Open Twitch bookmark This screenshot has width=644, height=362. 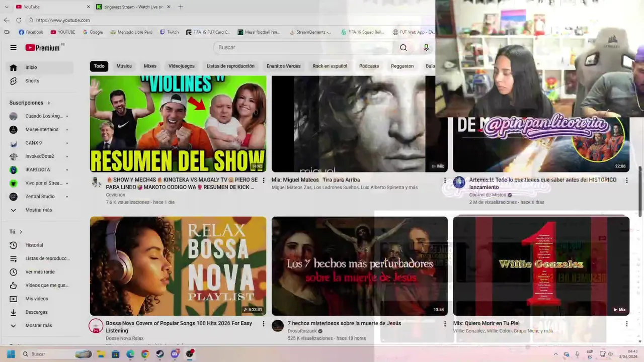pyautogui.click(x=170, y=32)
